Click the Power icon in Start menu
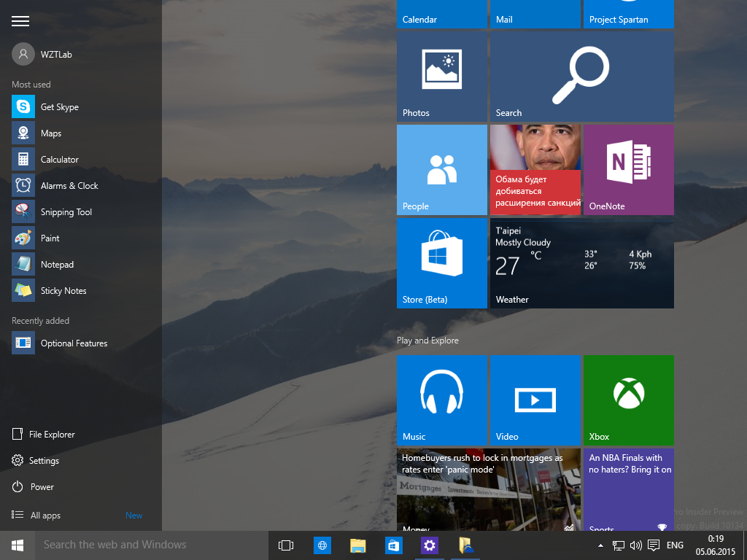This screenshot has height=560, width=747. click(x=18, y=486)
